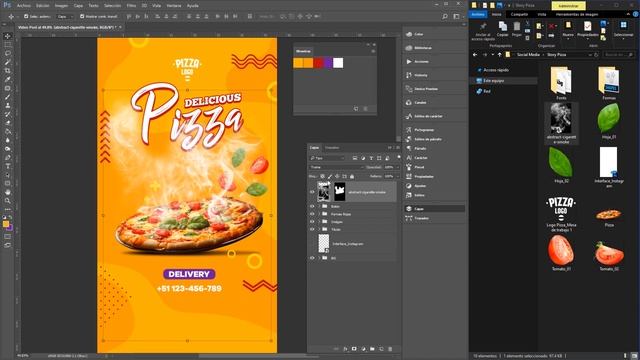The height and width of the screenshot is (360, 640).
Task: Select the Hoja_01 leaf file
Action: point(609,121)
